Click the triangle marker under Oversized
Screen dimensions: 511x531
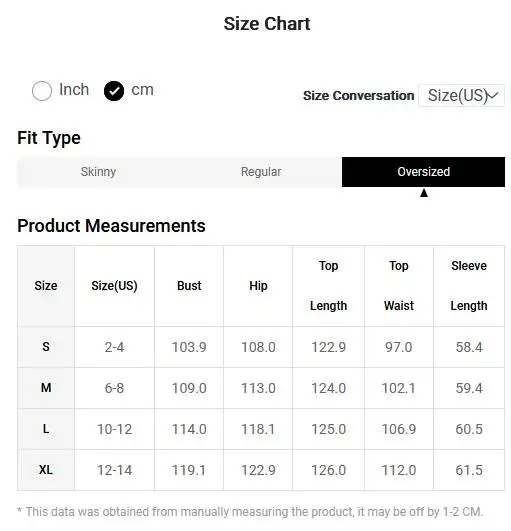click(x=424, y=193)
